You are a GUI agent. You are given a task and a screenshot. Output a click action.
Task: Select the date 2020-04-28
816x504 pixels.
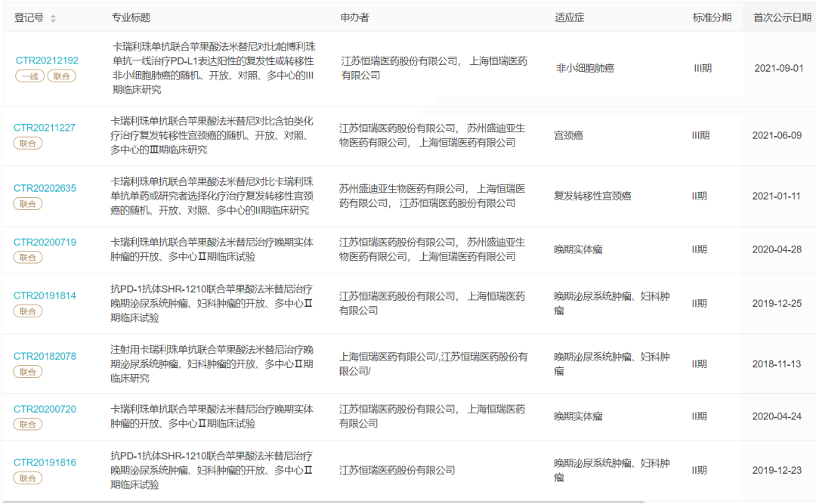(x=777, y=249)
